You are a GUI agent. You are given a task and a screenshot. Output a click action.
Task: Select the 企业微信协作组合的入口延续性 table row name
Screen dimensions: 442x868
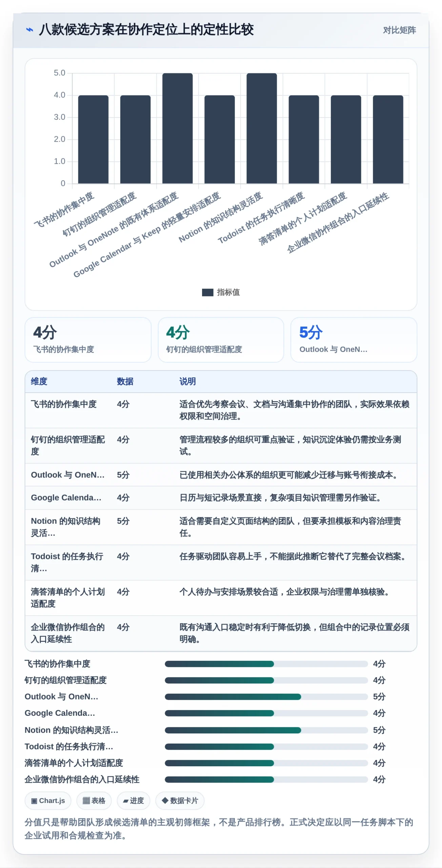(68, 633)
